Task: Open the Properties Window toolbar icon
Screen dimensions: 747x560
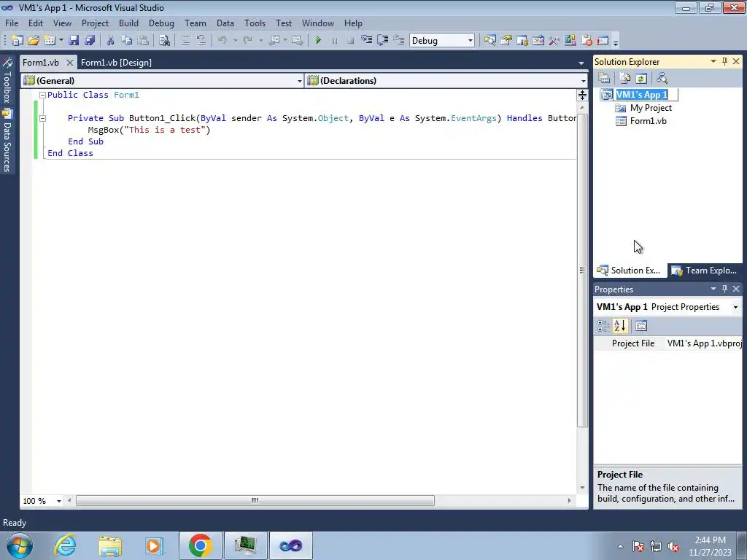Action: [x=506, y=41]
